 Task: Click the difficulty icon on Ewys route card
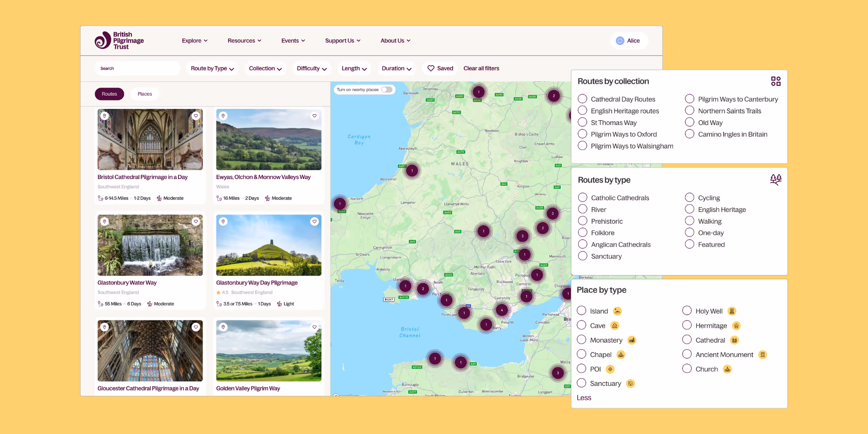pos(267,198)
